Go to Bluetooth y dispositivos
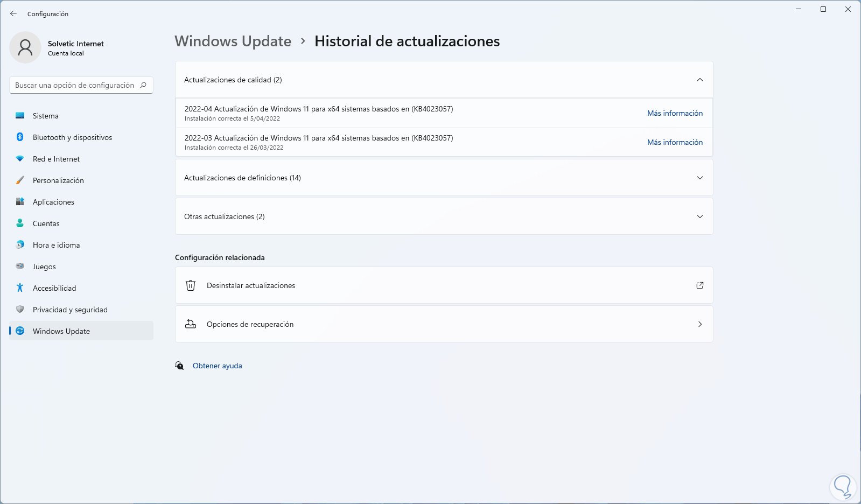This screenshot has height=504, width=861. tap(81, 137)
